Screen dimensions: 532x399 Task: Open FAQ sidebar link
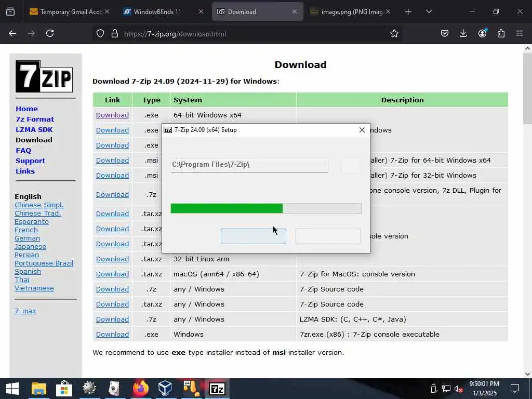coord(23,150)
